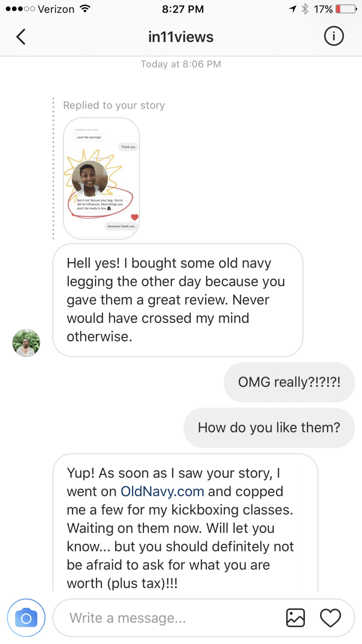This screenshot has height=644, width=362.
Task: Open conversation info icon
Action: click(333, 36)
